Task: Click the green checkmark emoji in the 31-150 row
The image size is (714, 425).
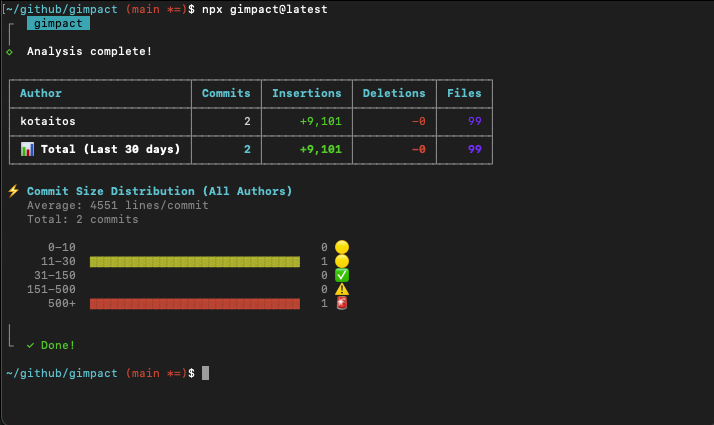Action: [342, 275]
